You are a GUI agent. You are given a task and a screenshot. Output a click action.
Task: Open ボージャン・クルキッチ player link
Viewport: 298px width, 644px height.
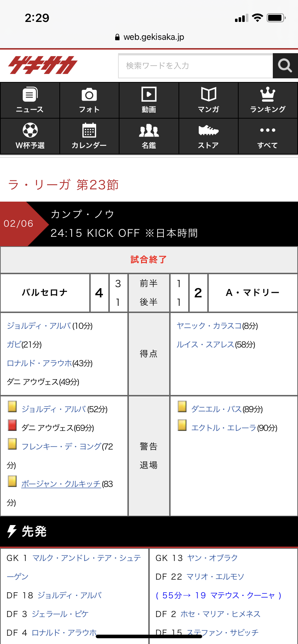coord(61,484)
